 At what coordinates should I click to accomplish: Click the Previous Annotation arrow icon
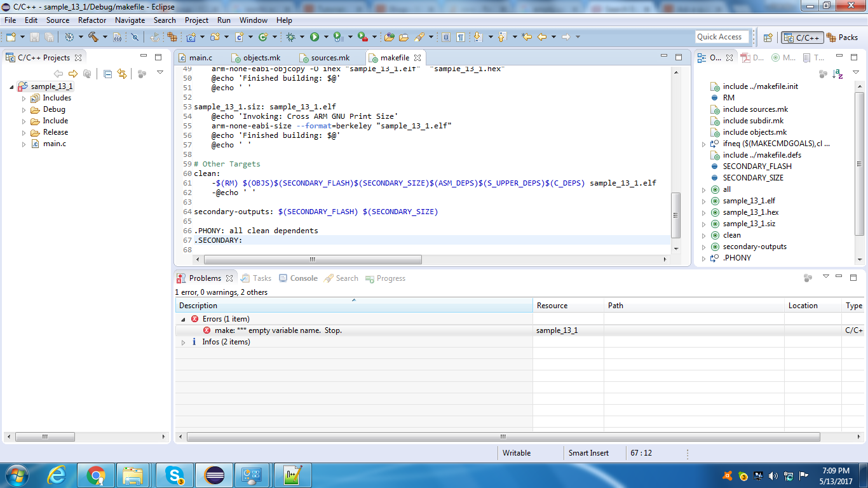(x=502, y=37)
